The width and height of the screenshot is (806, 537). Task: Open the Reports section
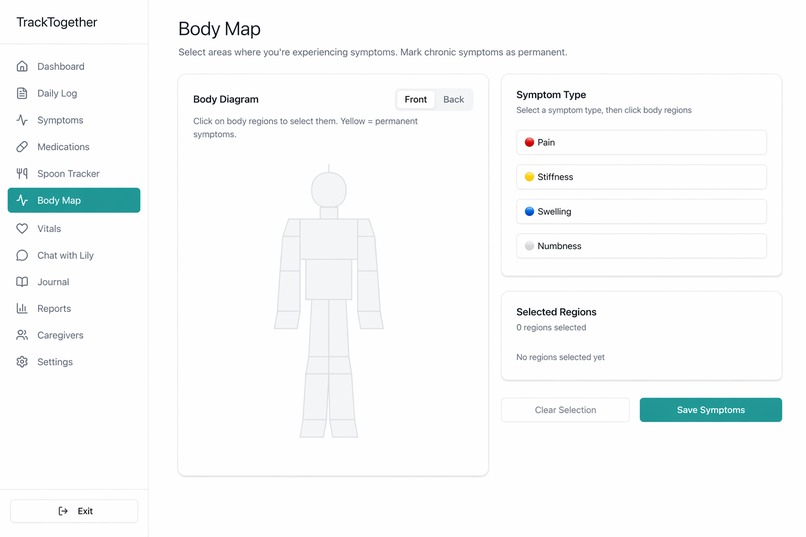(x=74, y=308)
